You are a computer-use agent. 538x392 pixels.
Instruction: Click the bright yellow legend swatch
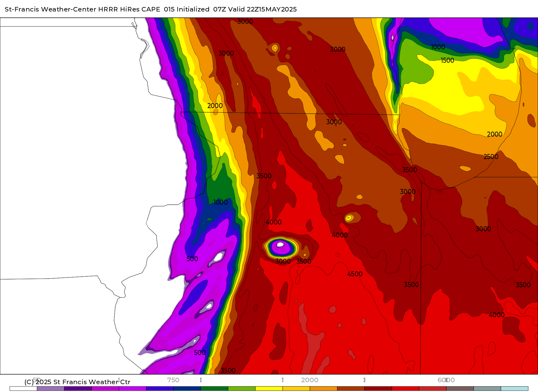click(269, 389)
